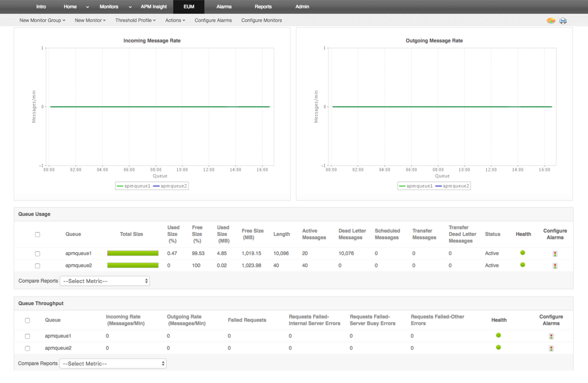Click the printer icon
This screenshot has height=383, width=588.
click(563, 21)
